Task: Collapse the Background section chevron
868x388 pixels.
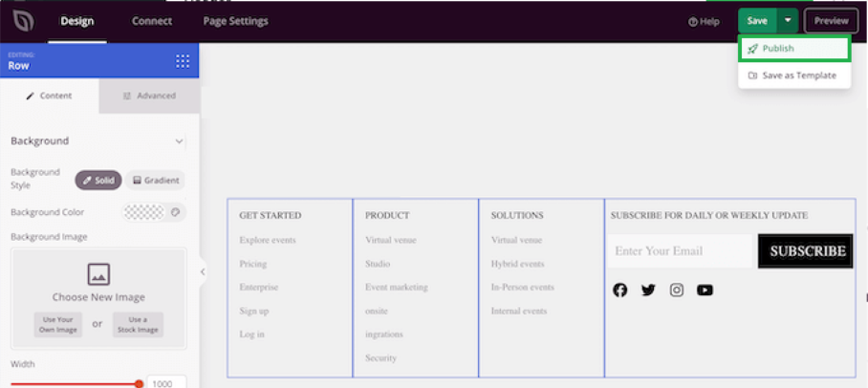Action: click(x=179, y=141)
